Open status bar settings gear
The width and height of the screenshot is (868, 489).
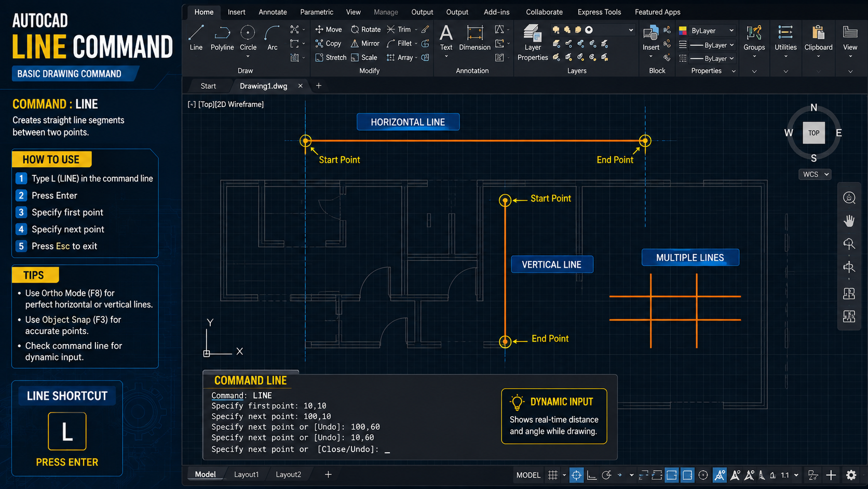851,475
